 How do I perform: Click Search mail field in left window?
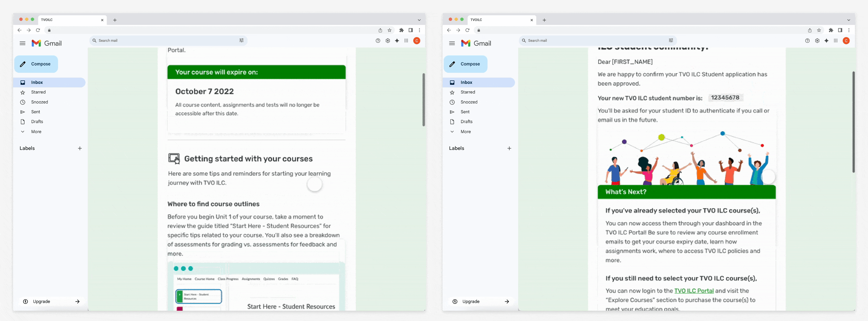[168, 41]
